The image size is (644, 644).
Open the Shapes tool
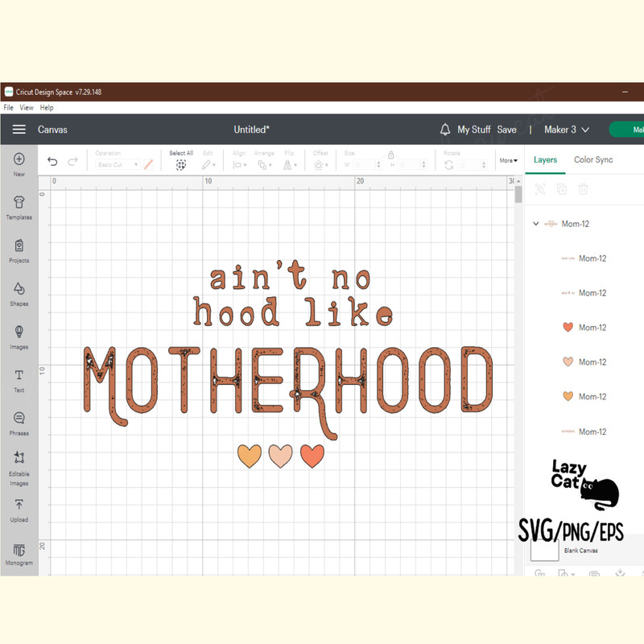click(19, 293)
